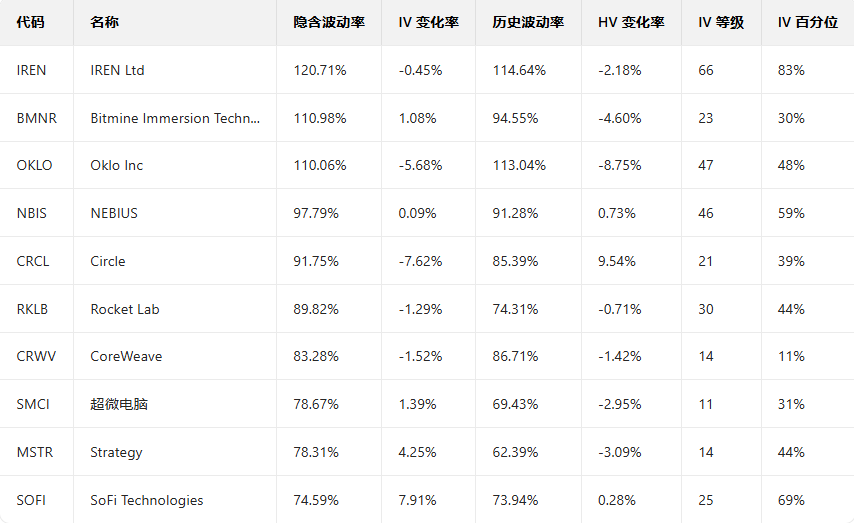Open the 超微电脑 stock name
This screenshot has height=523, width=854.
119,404
